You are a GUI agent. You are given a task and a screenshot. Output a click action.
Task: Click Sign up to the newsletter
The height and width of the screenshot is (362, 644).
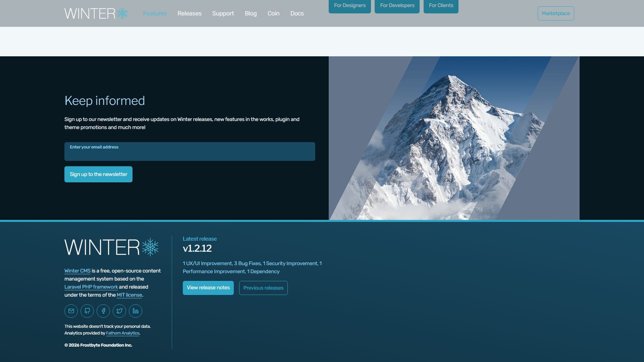point(98,174)
